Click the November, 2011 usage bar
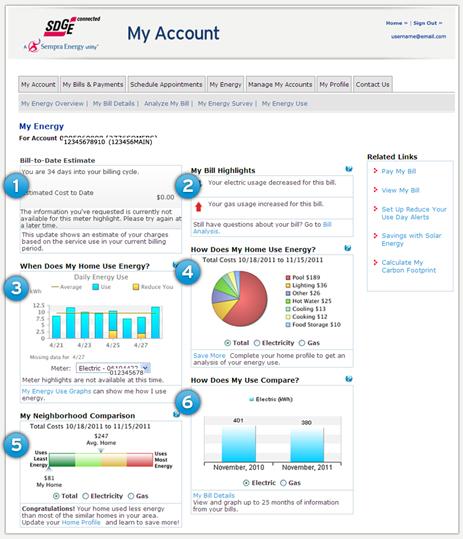463x539 pixels. pos(307,445)
